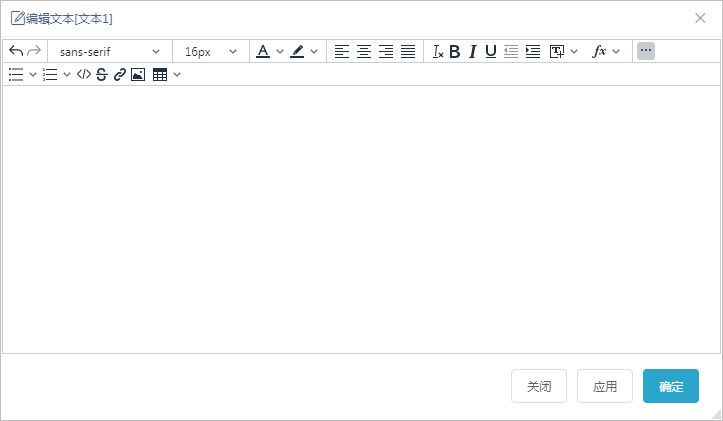Screen dimensions: 723x421
Task: Open the source code view
Action: (x=84, y=74)
